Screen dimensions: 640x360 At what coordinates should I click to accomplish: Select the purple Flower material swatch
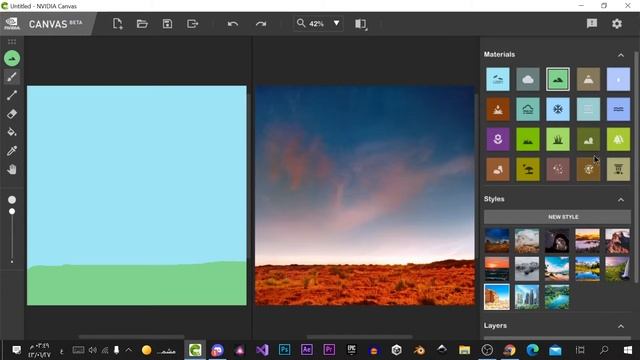pyautogui.click(x=498, y=139)
